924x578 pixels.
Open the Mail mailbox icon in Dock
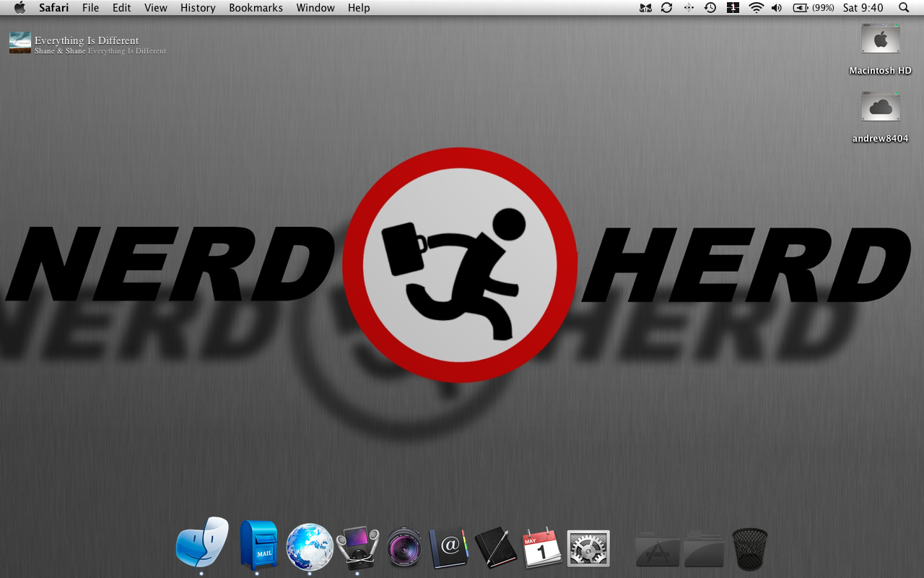point(258,544)
